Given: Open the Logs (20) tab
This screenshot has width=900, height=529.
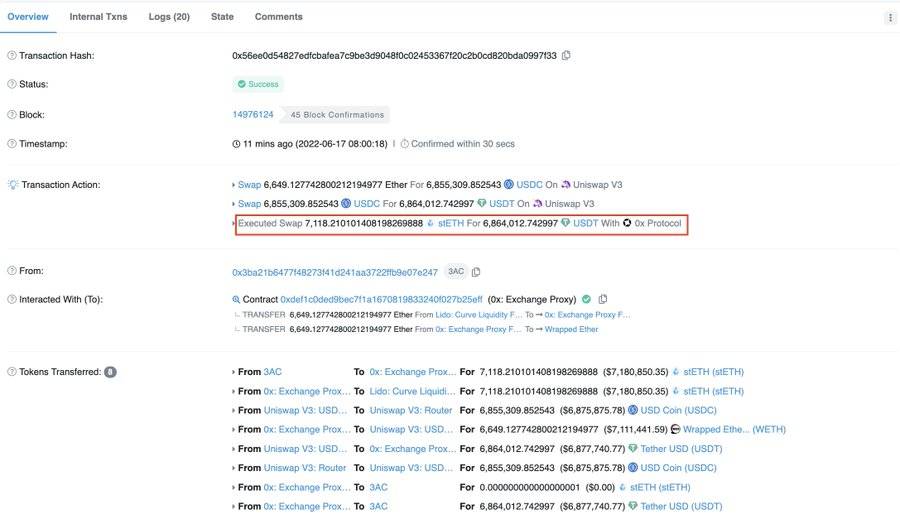Looking at the screenshot, I should click(169, 17).
